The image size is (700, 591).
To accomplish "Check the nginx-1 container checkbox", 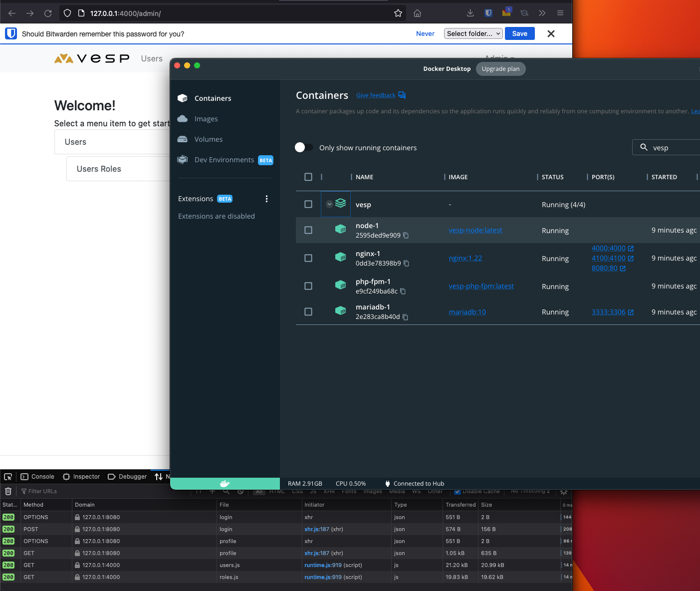I will [x=308, y=258].
